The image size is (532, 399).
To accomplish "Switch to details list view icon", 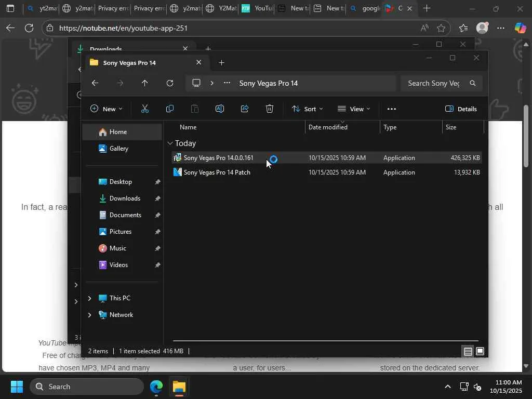I will point(468,351).
